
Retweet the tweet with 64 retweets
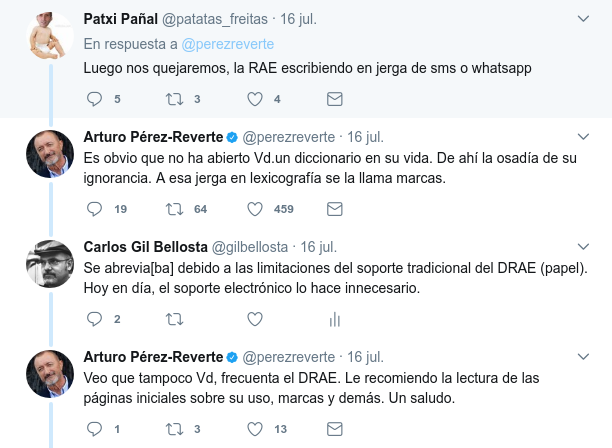tap(174, 209)
